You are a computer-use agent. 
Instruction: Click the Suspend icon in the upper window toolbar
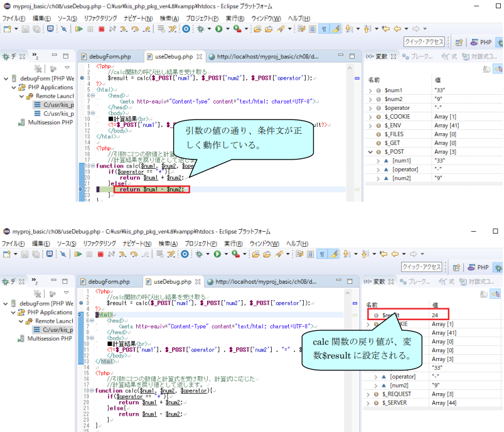(90, 29)
